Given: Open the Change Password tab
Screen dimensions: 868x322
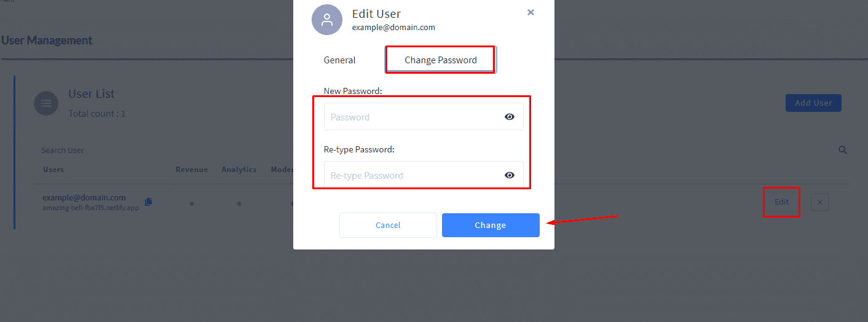Looking at the screenshot, I should 441,60.
